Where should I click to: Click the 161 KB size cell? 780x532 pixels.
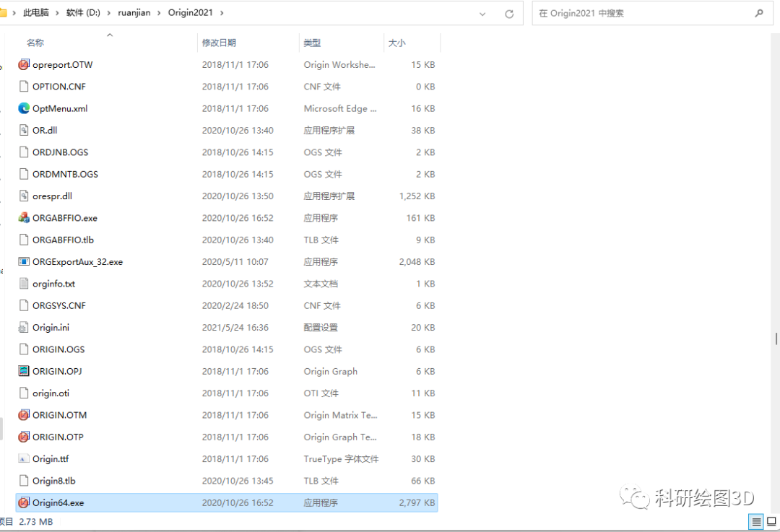tap(420, 218)
